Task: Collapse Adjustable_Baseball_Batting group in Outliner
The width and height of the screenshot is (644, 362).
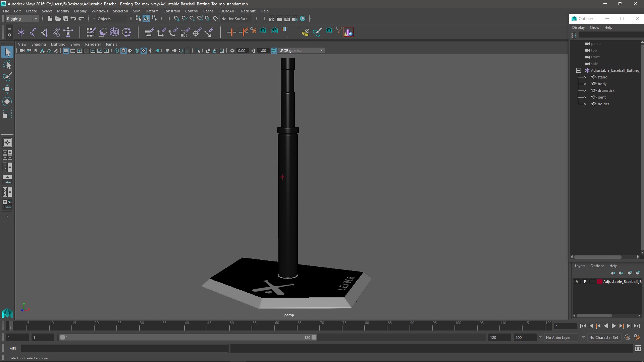Action: point(579,70)
